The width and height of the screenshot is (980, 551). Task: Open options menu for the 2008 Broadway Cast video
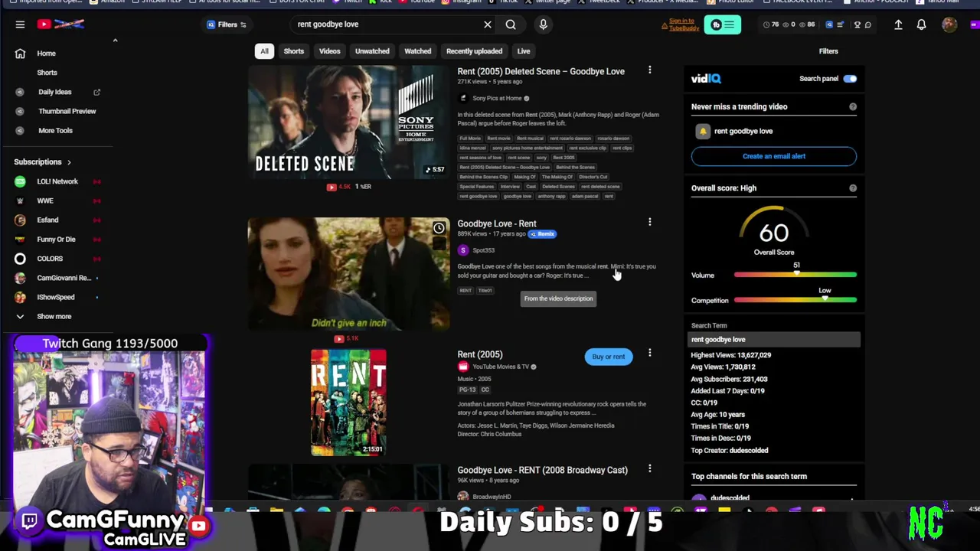pyautogui.click(x=650, y=469)
